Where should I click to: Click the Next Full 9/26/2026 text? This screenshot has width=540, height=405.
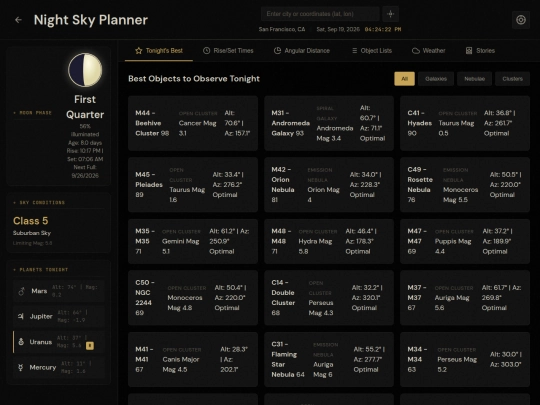tap(85, 172)
